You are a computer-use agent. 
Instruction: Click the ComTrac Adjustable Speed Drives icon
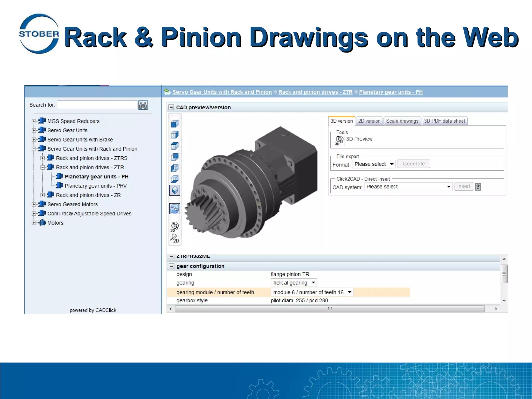pyautogui.click(x=42, y=214)
